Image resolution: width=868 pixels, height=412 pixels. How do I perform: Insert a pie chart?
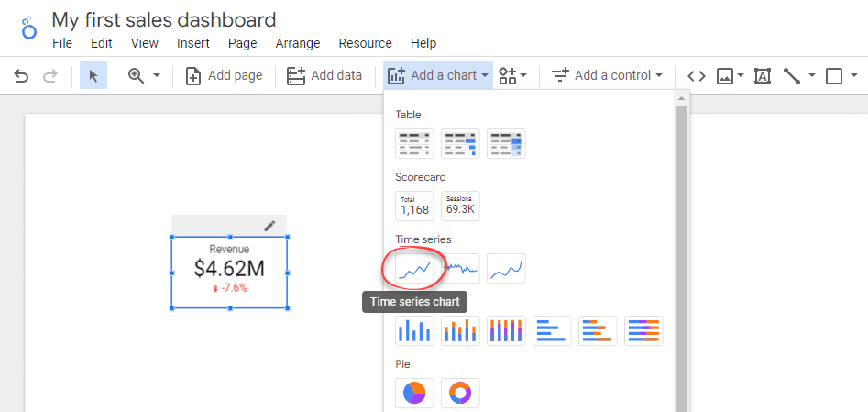tap(414, 393)
